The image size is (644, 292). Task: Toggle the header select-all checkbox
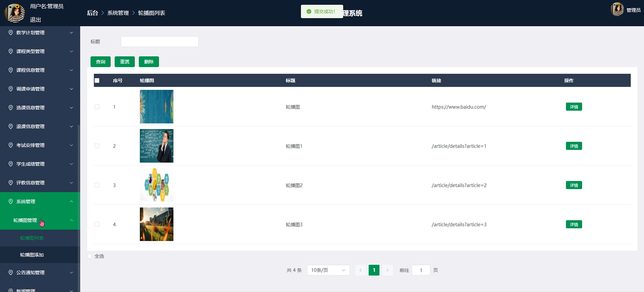tap(97, 80)
